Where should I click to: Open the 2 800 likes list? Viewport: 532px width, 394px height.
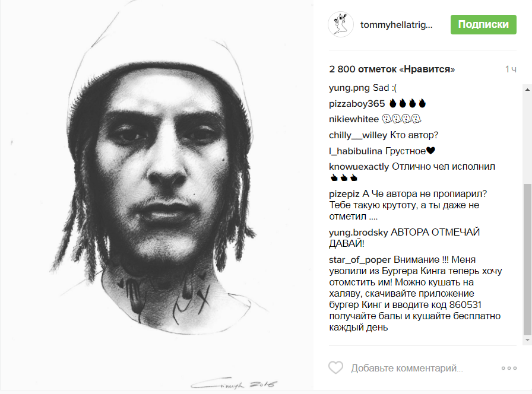click(392, 69)
